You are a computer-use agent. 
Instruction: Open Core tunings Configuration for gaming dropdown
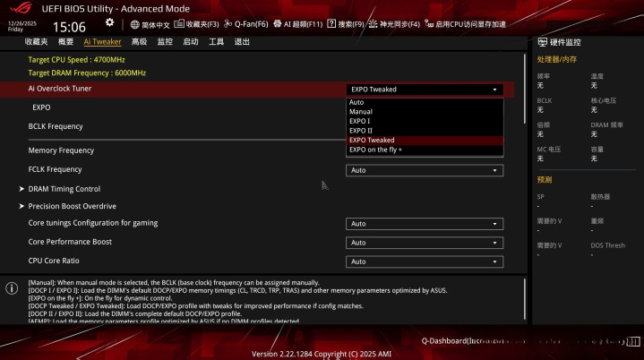425,224
